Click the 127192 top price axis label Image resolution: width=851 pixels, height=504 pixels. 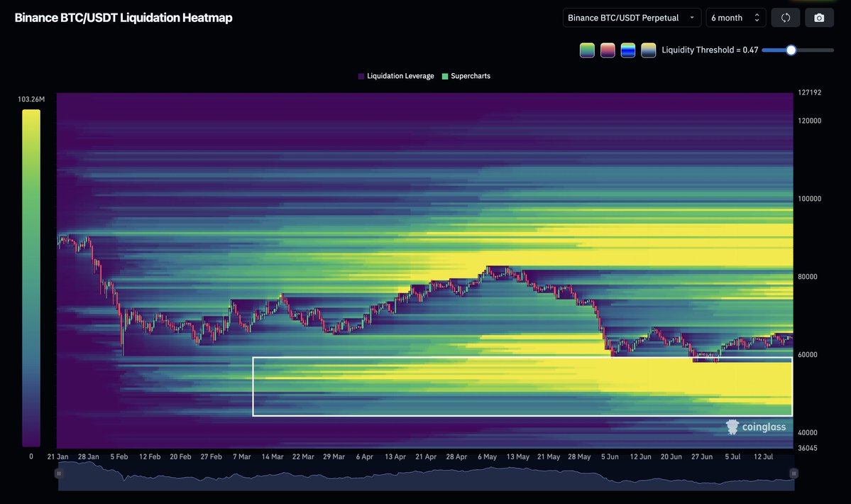point(809,93)
